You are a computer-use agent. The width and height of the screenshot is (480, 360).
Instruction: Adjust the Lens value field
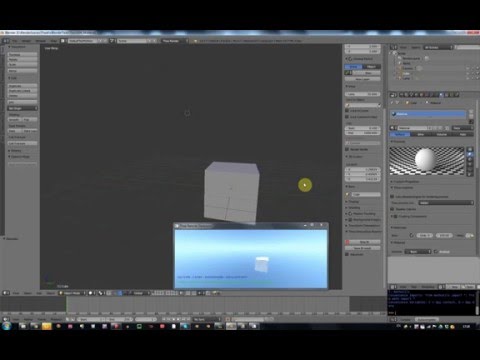tap(363, 94)
